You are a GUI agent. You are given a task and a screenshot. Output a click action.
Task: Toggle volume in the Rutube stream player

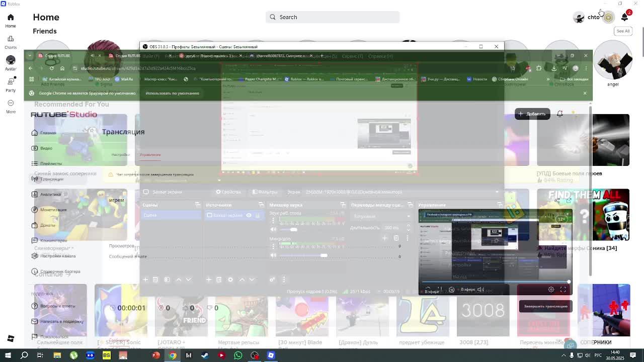click(x=480, y=289)
